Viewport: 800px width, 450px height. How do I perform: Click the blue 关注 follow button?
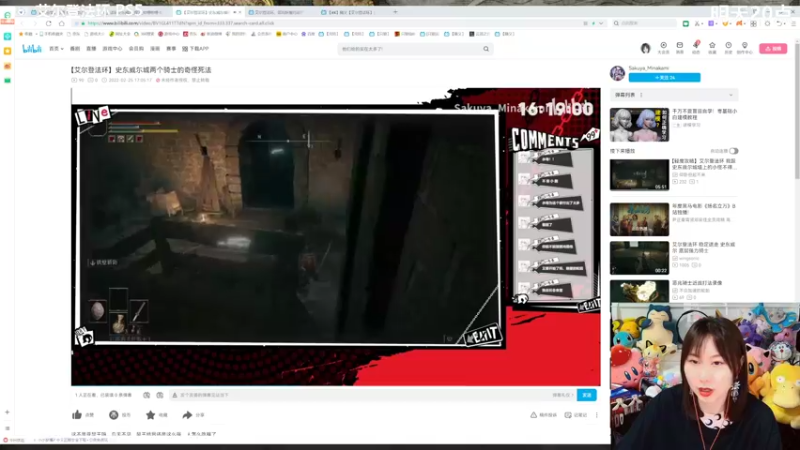click(664, 78)
